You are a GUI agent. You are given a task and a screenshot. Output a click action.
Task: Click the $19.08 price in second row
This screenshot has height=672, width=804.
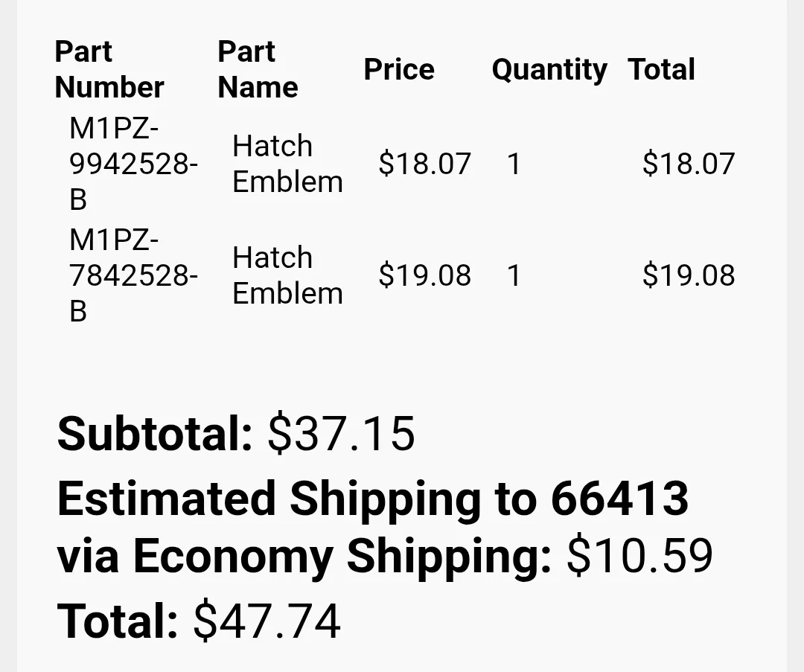pyautogui.click(x=424, y=275)
